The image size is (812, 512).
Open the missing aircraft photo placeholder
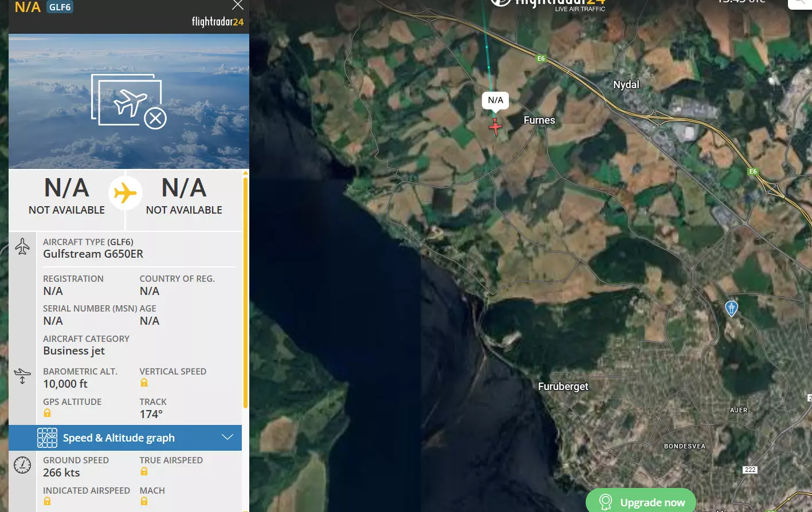(129, 101)
